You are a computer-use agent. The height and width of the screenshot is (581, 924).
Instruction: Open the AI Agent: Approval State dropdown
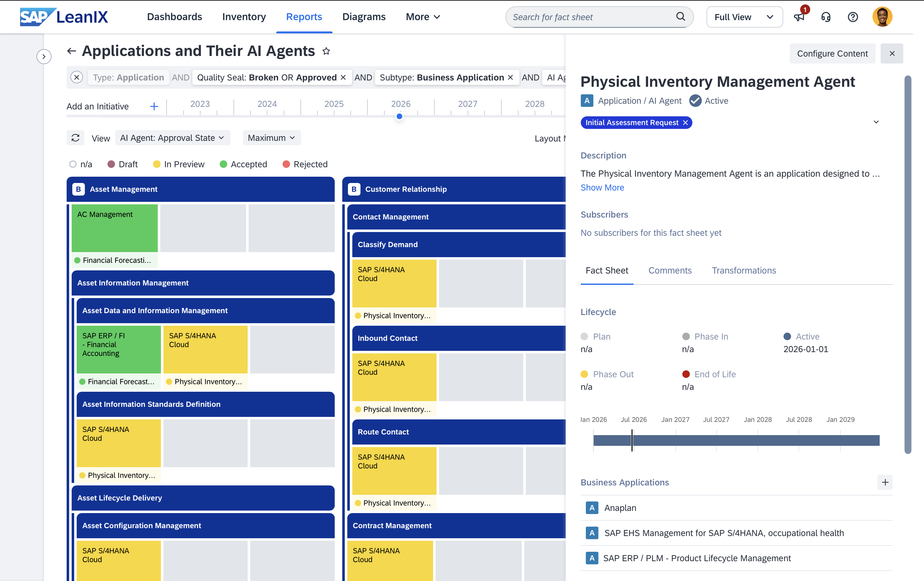pos(172,138)
